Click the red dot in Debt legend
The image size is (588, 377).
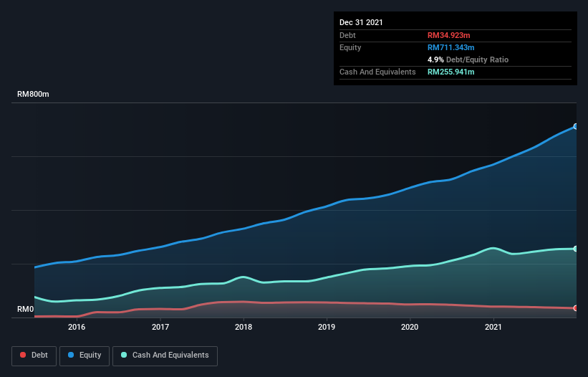(x=23, y=355)
